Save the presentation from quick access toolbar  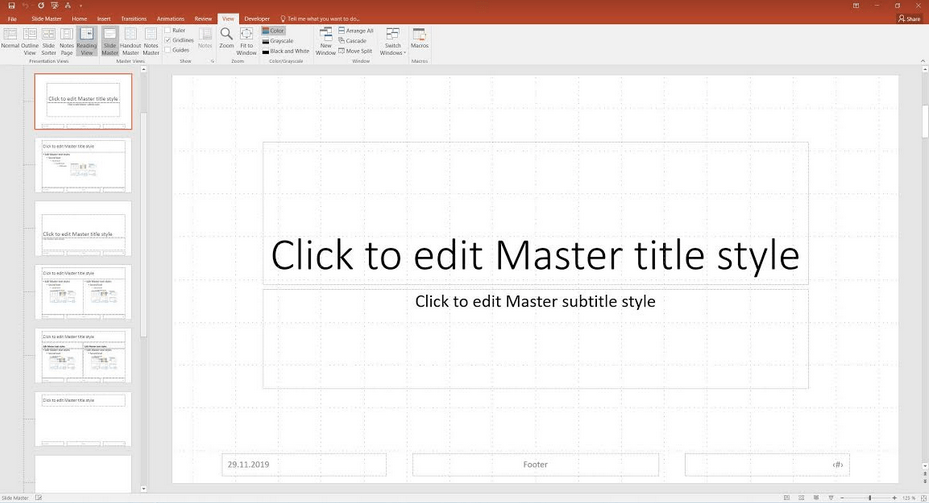(11, 5)
